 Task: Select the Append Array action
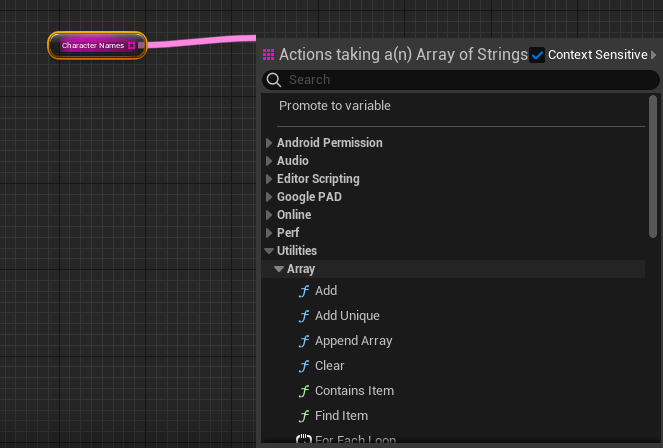(x=353, y=341)
